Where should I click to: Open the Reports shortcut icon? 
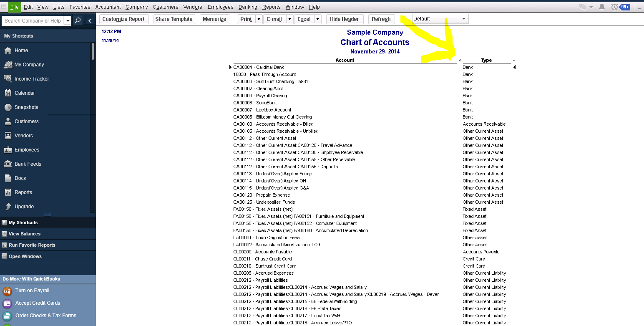coord(8,192)
